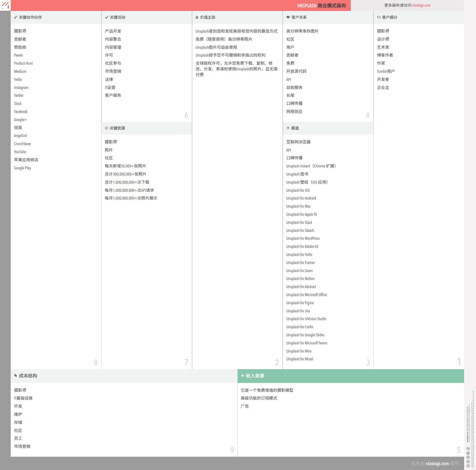The width and height of the screenshot is (476, 470).
Task: Click the tag icon beside 成本结构
Action: point(15,376)
